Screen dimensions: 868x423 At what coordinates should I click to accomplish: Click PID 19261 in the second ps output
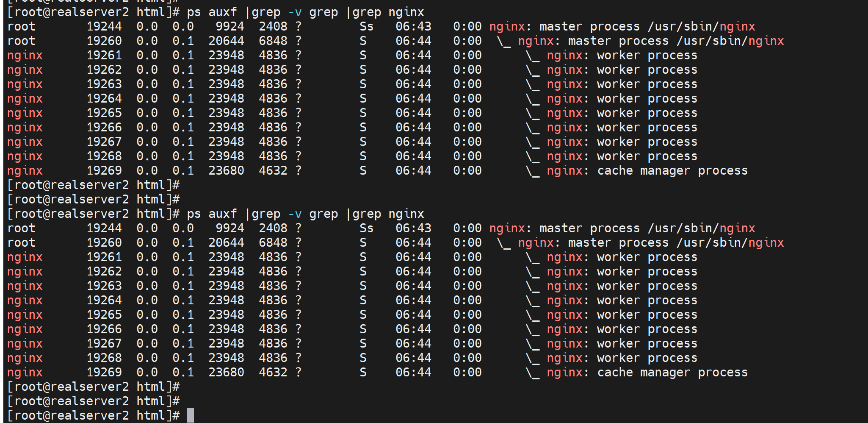click(x=104, y=257)
